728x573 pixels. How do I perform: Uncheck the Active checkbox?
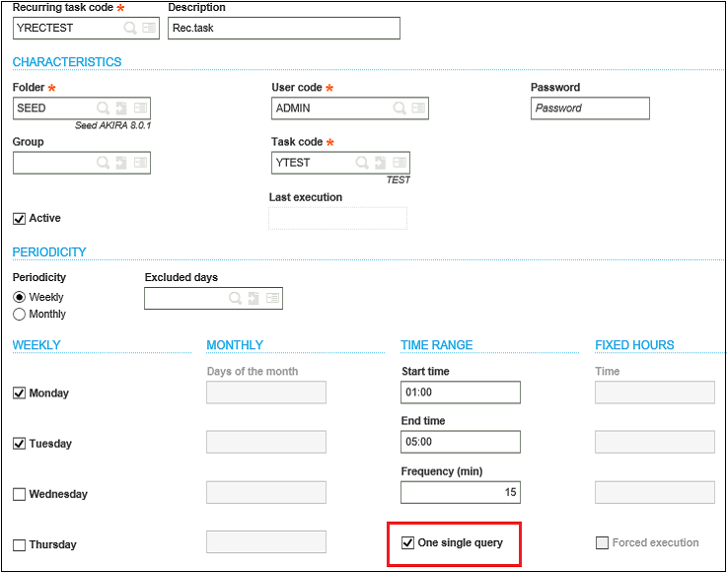[19, 219]
